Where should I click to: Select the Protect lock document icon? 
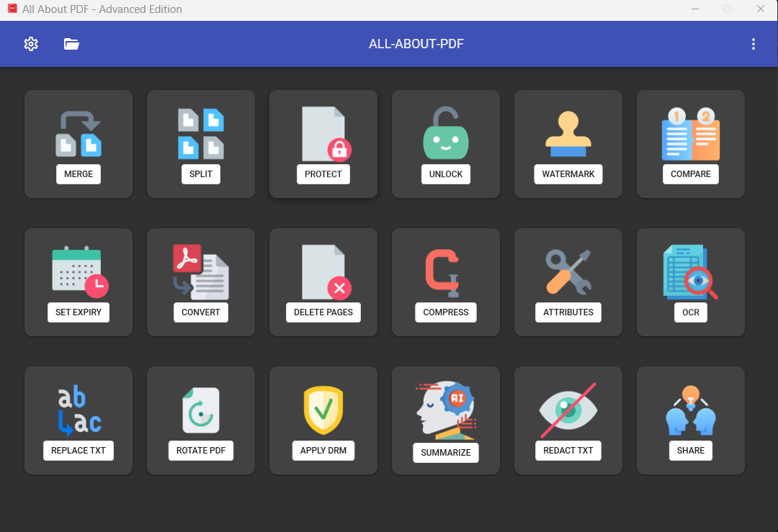[x=326, y=133]
